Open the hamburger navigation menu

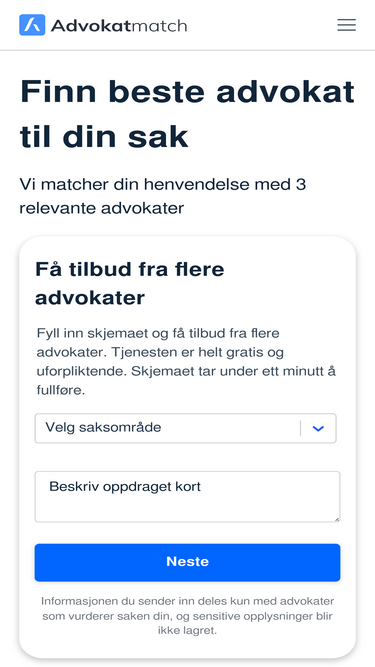[x=347, y=25]
